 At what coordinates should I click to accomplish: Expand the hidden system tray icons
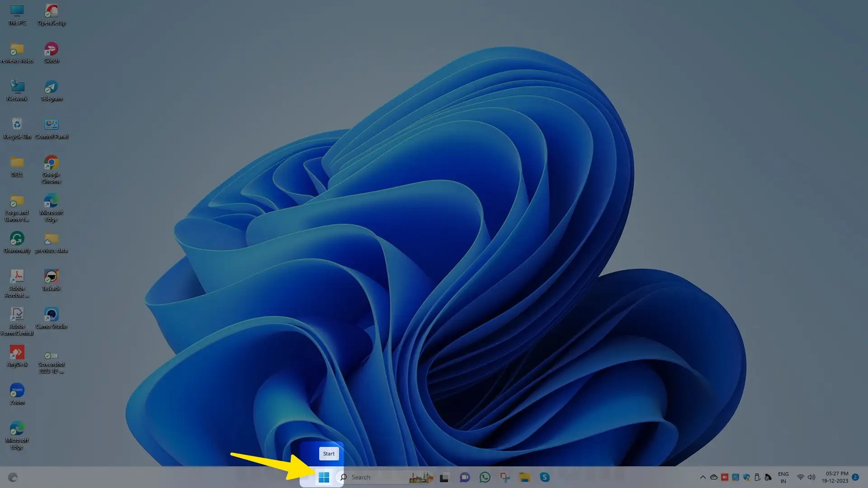[x=703, y=477]
